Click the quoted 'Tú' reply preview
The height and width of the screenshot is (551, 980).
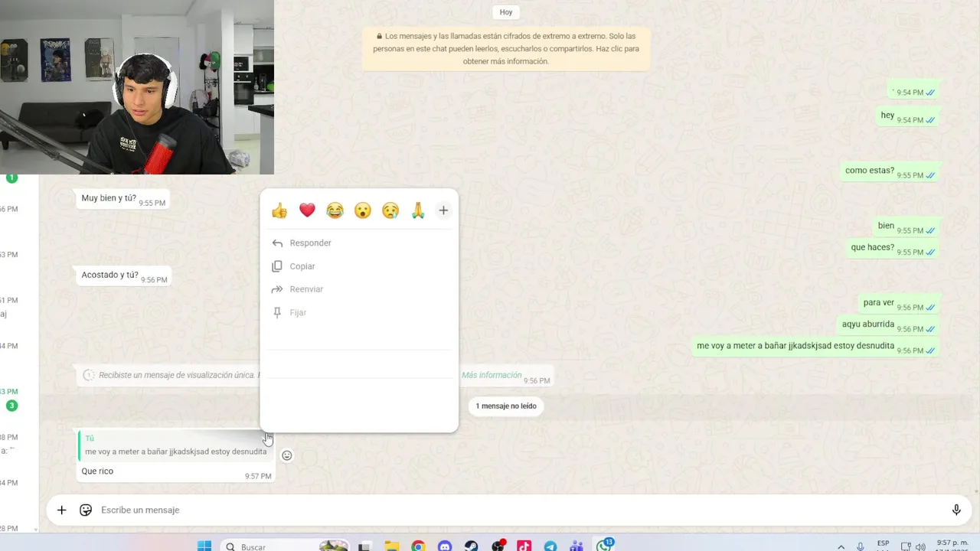[174, 445]
